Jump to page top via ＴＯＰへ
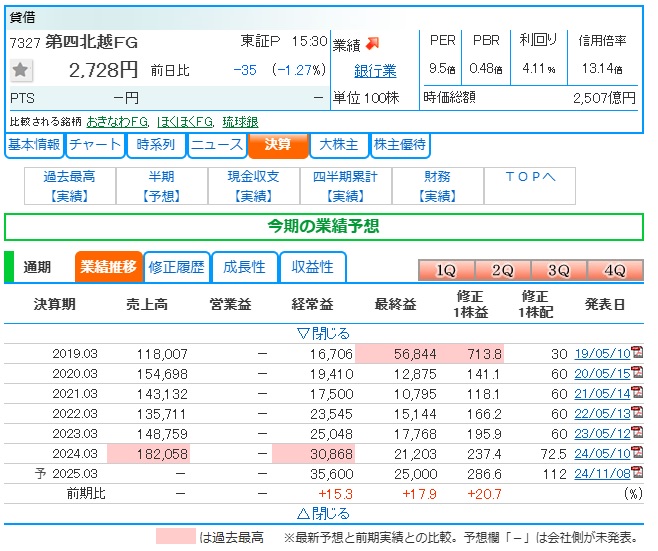This screenshot has height=551, width=658. (x=529, y=177)
